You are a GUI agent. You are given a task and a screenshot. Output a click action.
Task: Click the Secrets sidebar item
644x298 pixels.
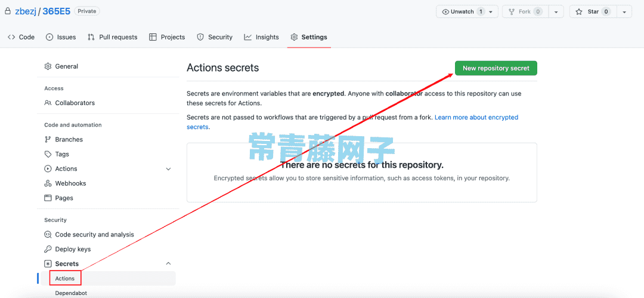pyautogui.click(x=67, y=264)
